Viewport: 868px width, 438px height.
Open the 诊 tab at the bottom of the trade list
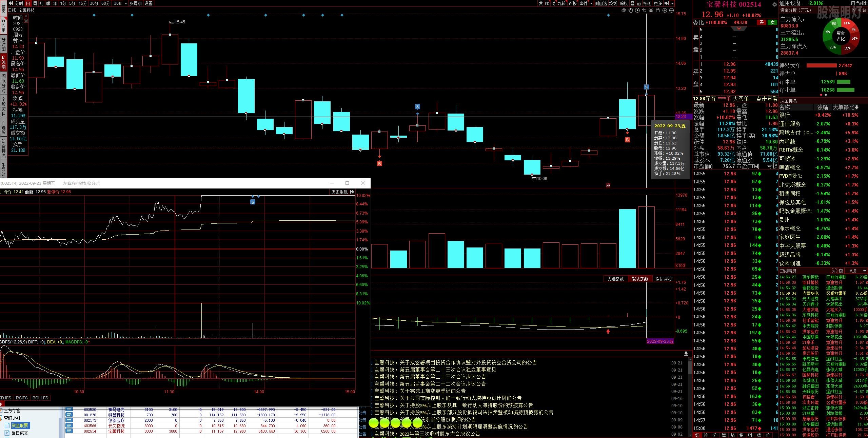point(706,435)
